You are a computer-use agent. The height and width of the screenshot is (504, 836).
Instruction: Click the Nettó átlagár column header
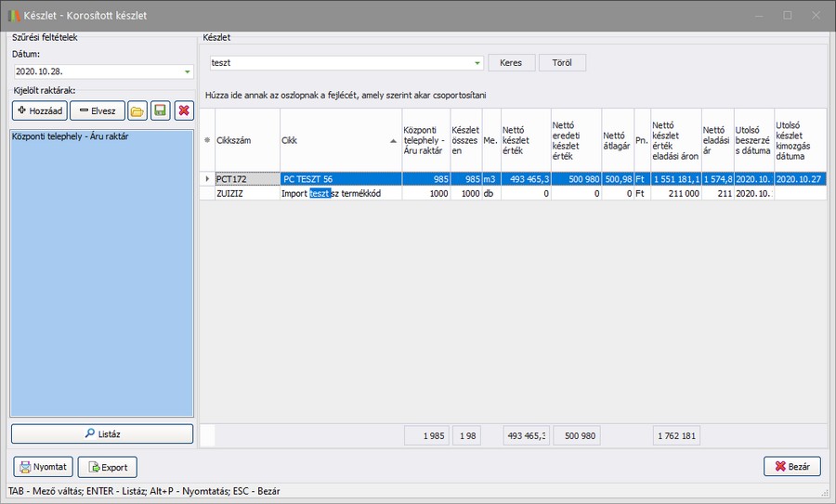616,140
